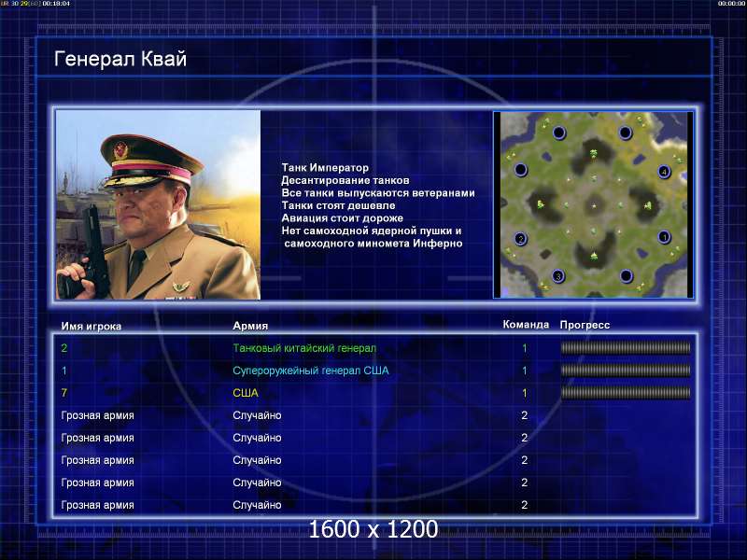This screenshot has width=747, height=560.
Task: Click the team number in the yellow США row
Action: click(x=525, y=393)
